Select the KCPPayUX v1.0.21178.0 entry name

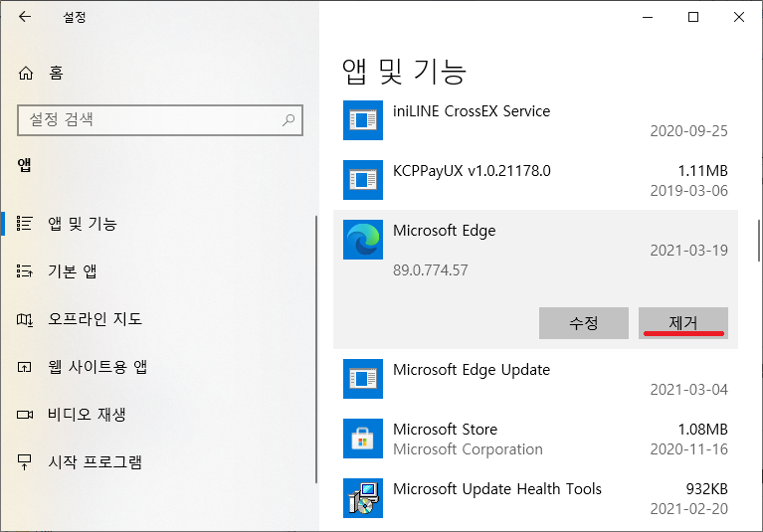472,171
